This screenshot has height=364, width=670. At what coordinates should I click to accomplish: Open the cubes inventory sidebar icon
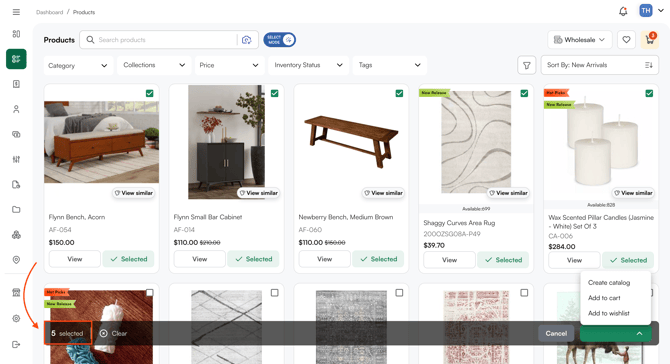point(16,235)
